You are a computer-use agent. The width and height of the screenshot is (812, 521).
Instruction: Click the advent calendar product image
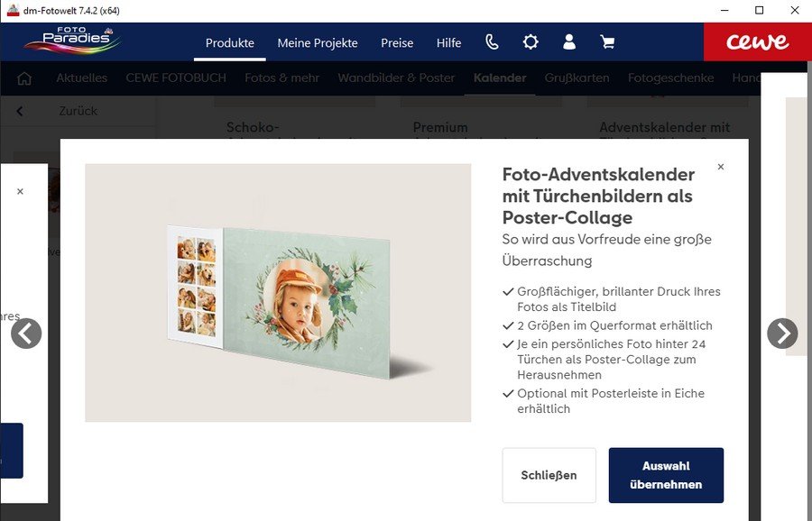click(x=278, y=293)
